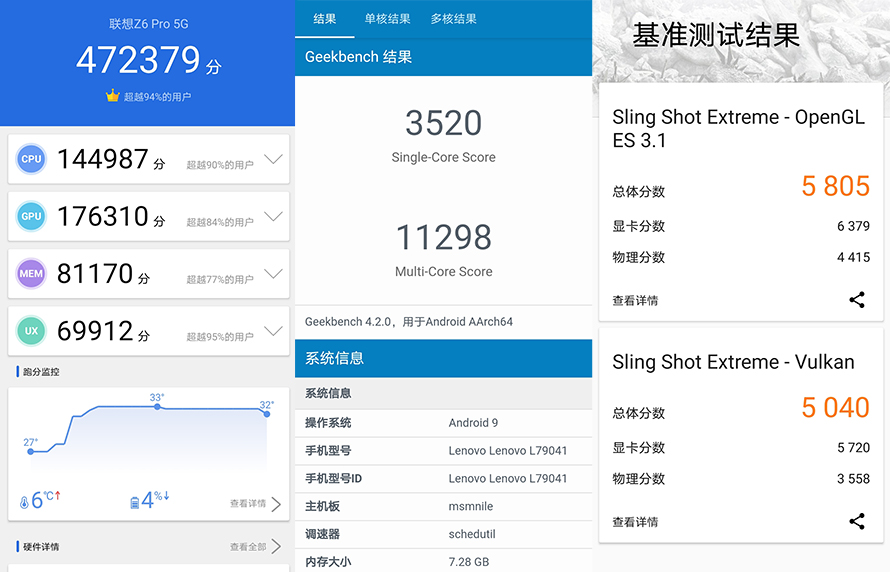Screen dimensions: 890x572
Task: Click the 硬件详情 section label
Action: [x=41, y=546]
